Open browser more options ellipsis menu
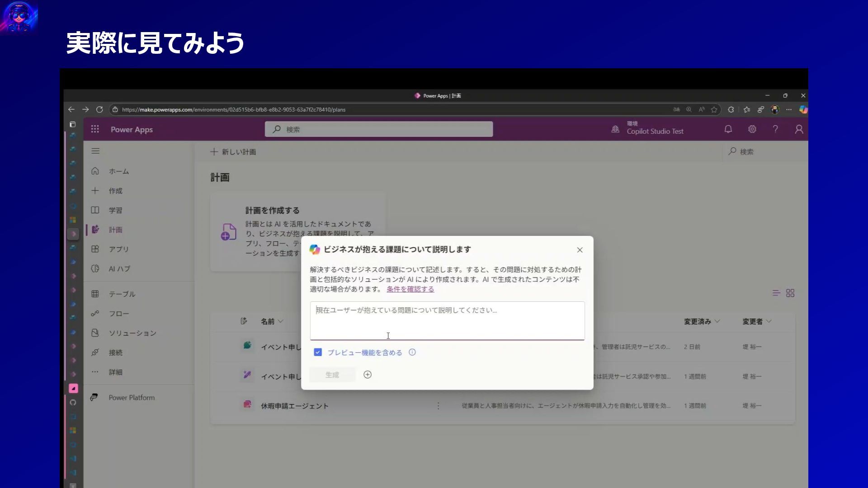The height and width of the screenshot is (488, 868). pyautogui.click(x=789, y=109)
